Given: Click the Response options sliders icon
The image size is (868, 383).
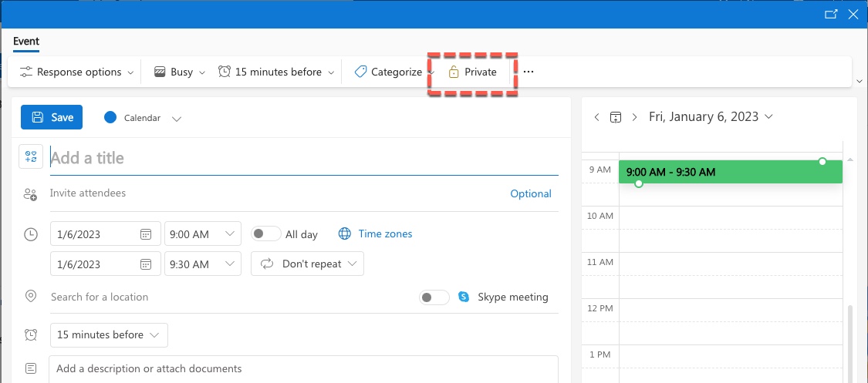Looking at the screenshot, I should (x=26, y=72).
